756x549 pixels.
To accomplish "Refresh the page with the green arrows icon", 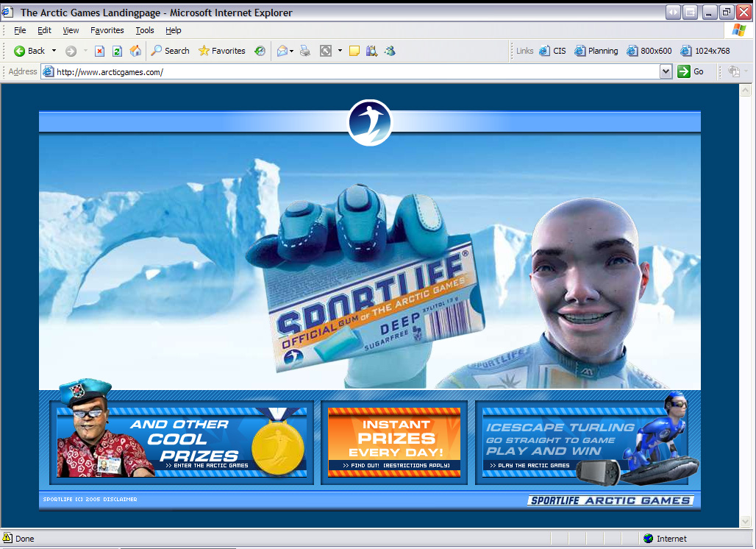I will (x=117, y=51).
